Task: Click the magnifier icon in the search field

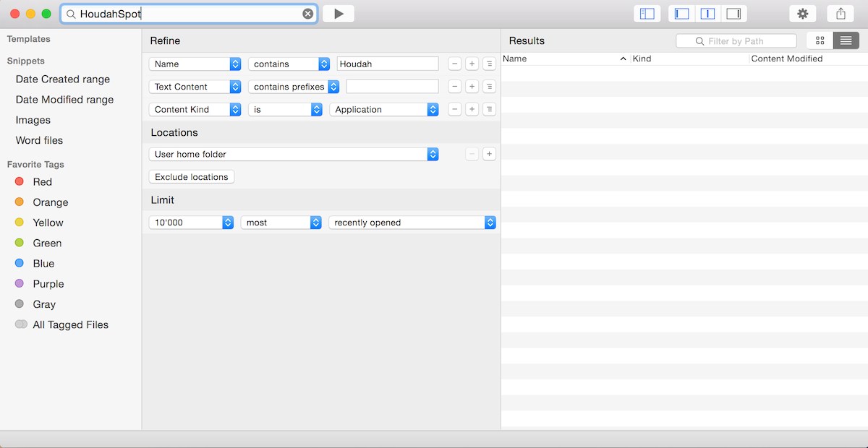Action: (70, 14)
